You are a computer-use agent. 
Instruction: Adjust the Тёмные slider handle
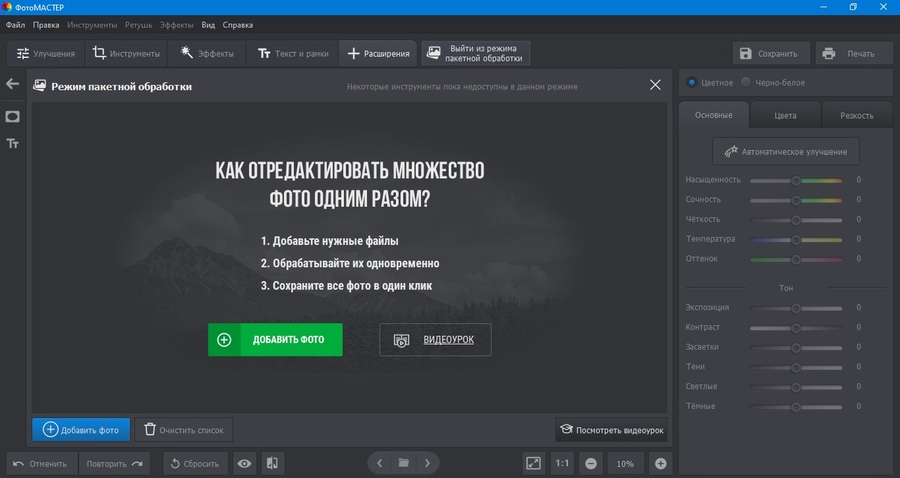[796, 407]
